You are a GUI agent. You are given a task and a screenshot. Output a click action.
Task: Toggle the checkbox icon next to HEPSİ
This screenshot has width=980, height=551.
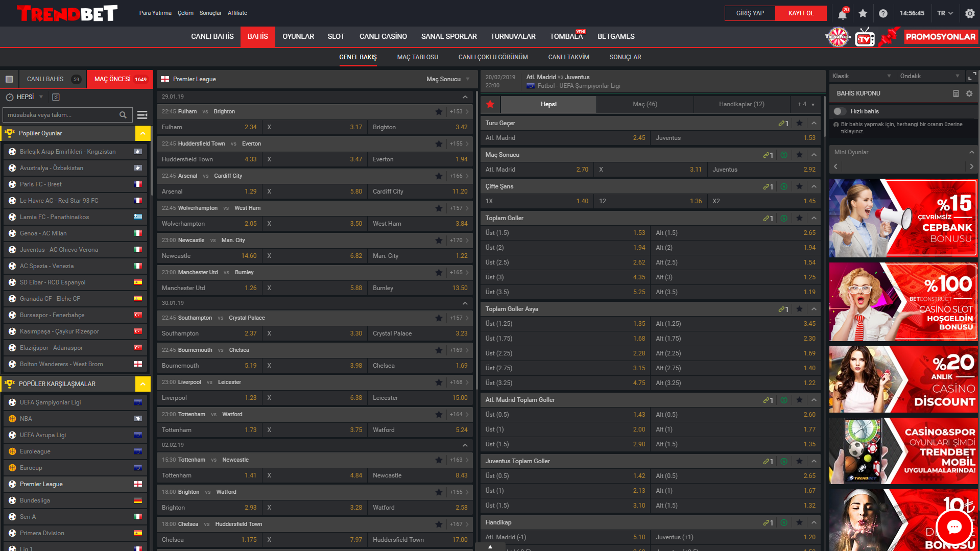(56, 97)
